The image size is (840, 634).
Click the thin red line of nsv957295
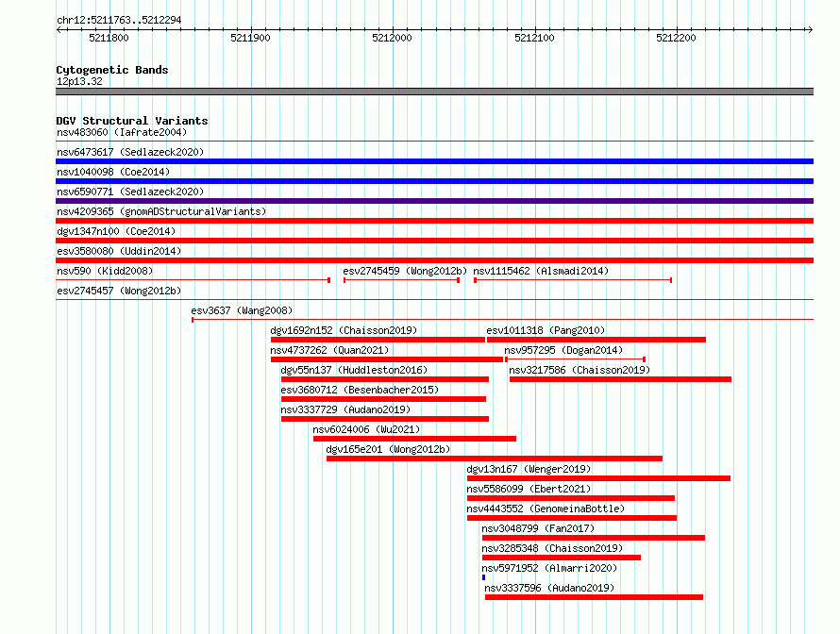[x=576, y=359]
